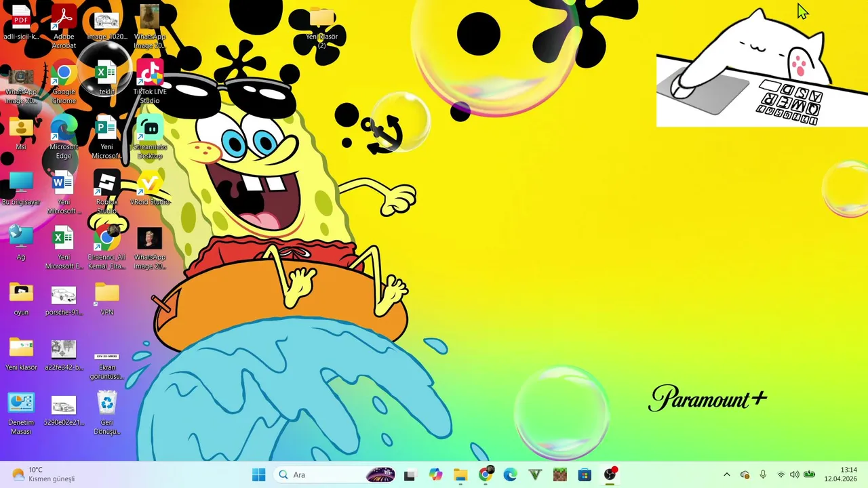
Task: Open the Wi-Fi network tray icon
Action: click(781, 475)
